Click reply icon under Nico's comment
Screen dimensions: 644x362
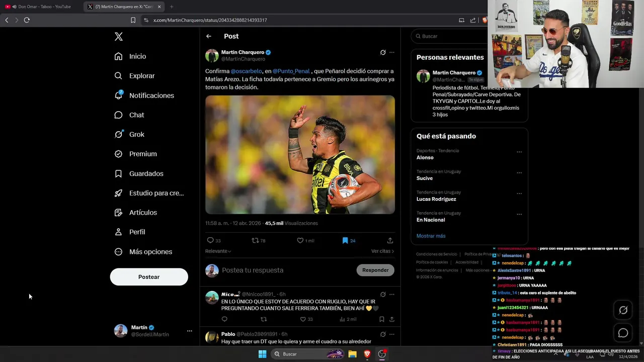(224, 319)
